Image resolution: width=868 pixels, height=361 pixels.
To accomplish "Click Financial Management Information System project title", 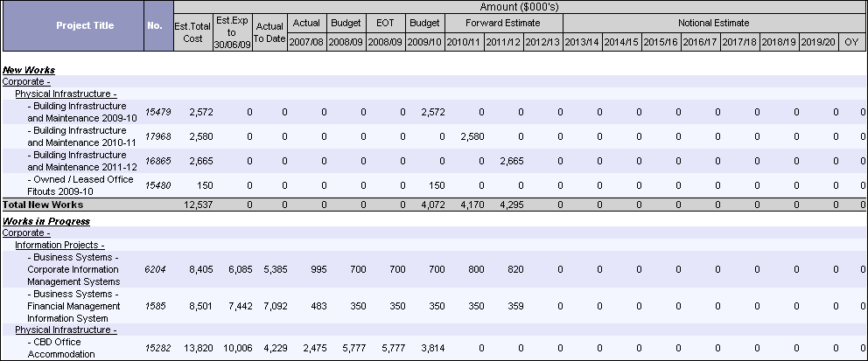I will click(x=86, y=306).
